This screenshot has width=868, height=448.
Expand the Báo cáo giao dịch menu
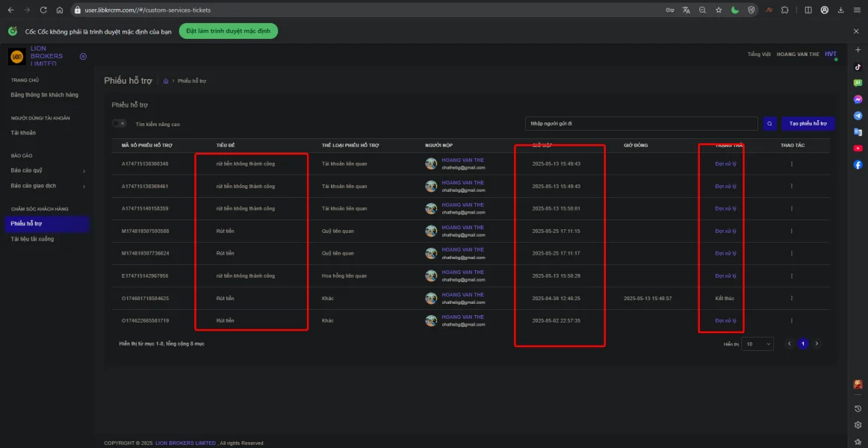coord(47,186)
